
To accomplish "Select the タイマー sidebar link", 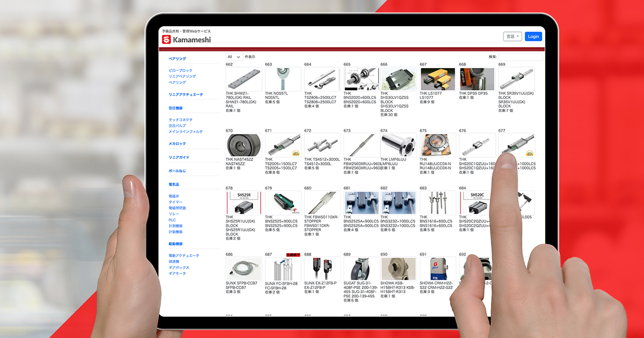I will 175,202.
